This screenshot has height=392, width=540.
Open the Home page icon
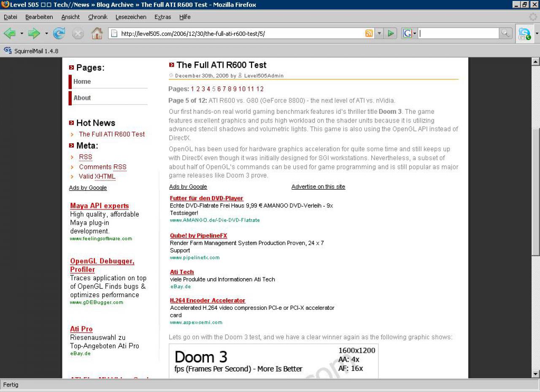[x=97, y=33]
